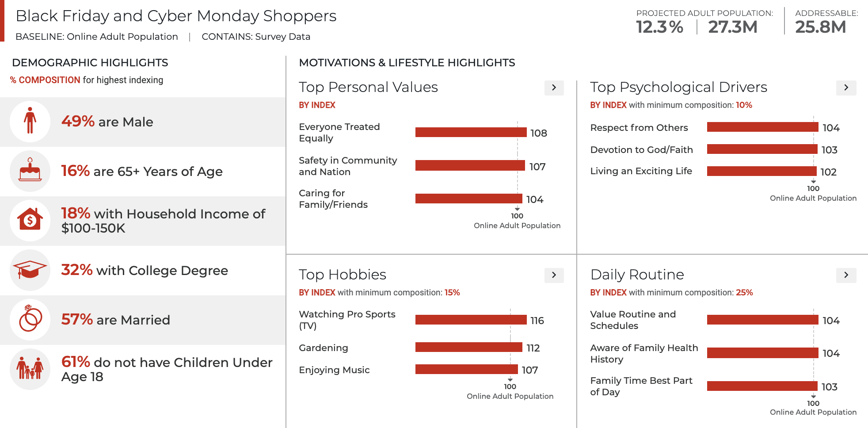Click the Top Hobbies heading

click(343, 275)
